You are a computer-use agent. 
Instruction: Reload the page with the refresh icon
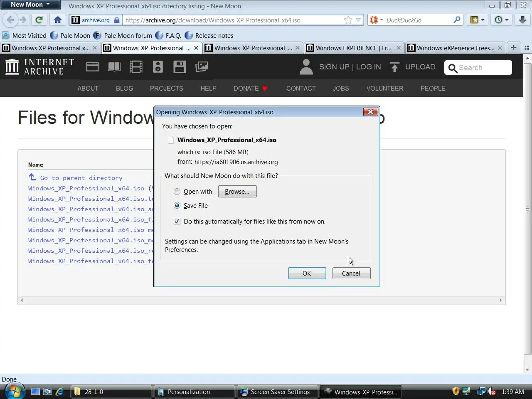click(39, 20)
